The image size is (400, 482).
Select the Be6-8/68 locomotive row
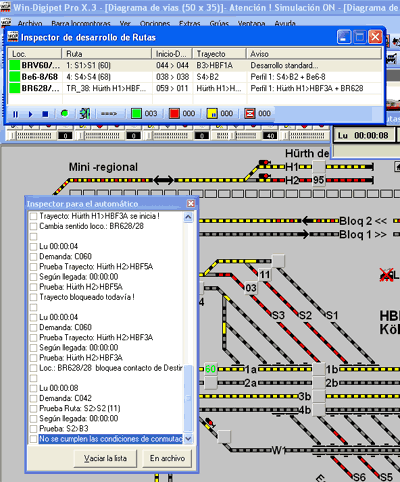click(195, 77)
